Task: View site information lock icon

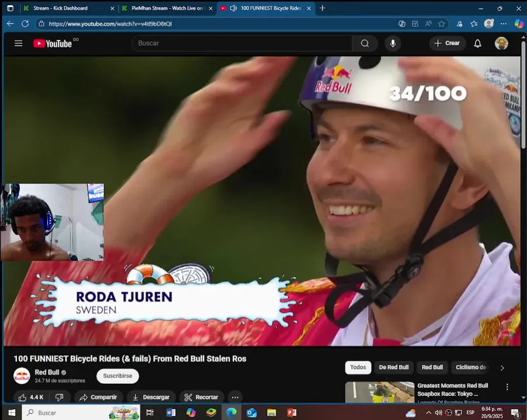Action: 41,24
